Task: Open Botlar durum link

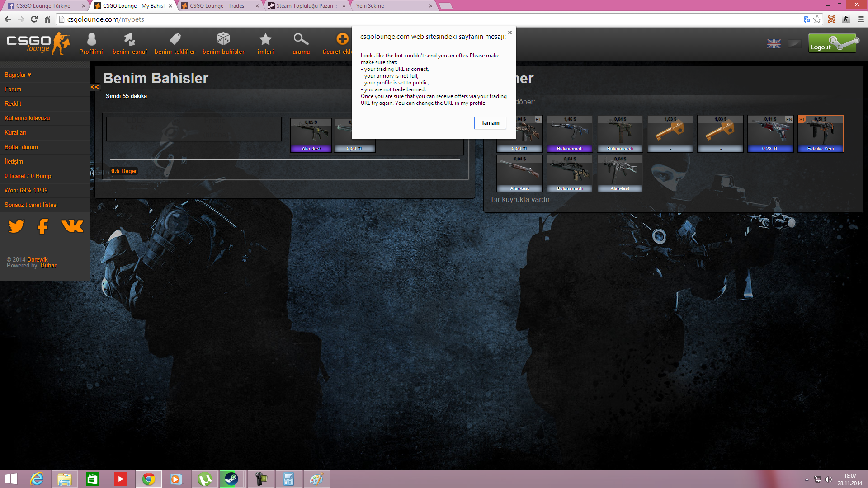Action: 21,147
